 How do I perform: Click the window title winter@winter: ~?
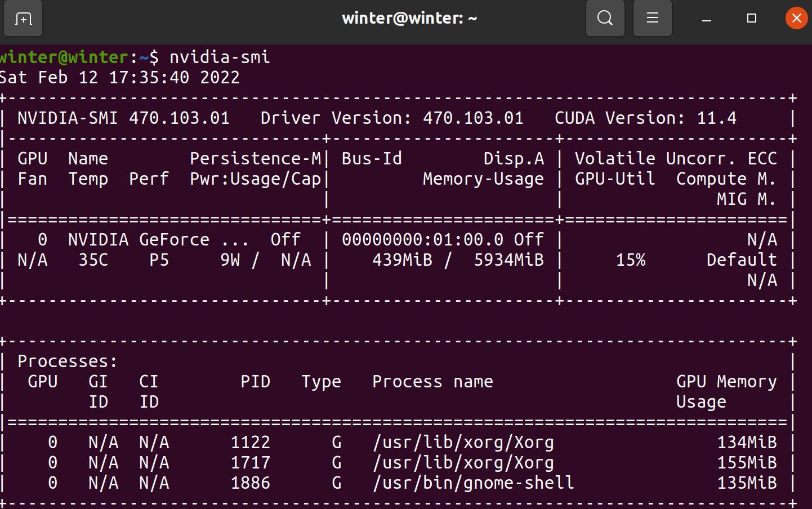click(409, 18)
